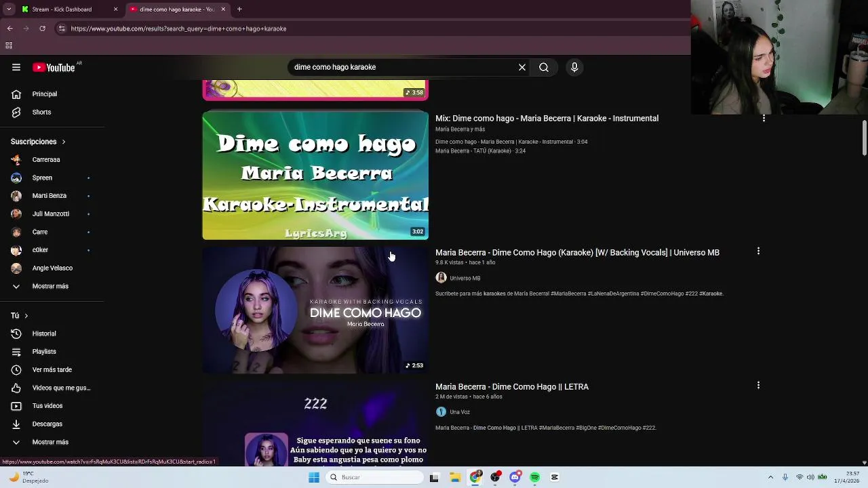Image resolution: width=868 pixels, height=488 pixels.
Task: Reload the page with the refresh button
Action: click(42, 28)
